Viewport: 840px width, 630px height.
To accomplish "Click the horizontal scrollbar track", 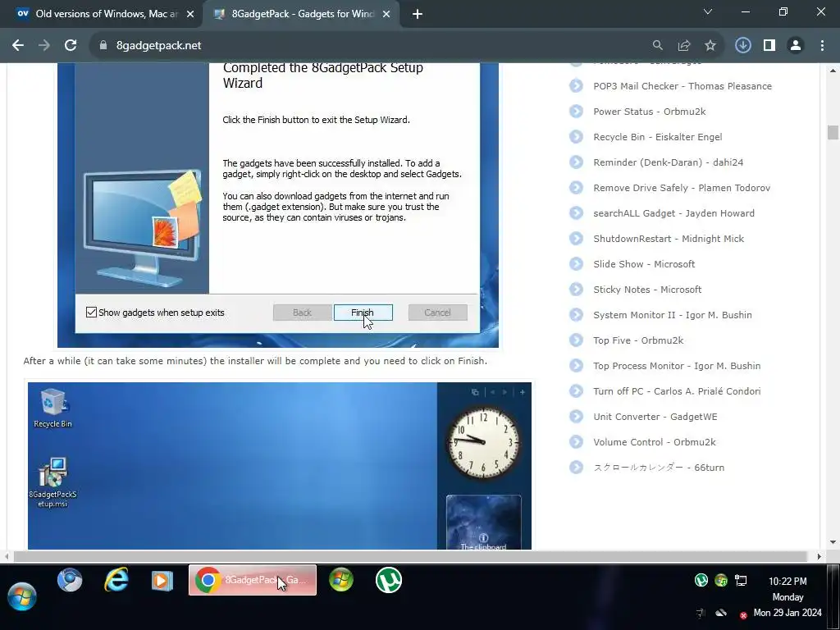I will (x=412, y=557).
